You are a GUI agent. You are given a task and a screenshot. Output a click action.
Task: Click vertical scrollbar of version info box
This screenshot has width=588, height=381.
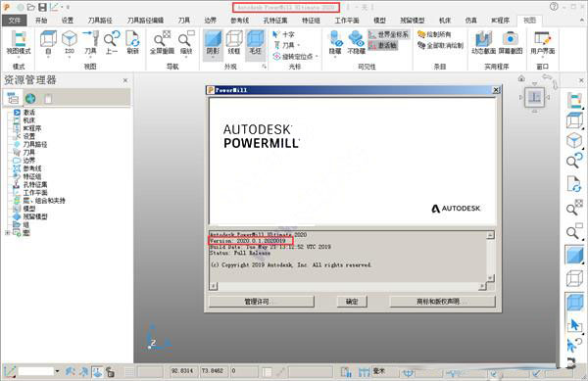click(490, 257)
